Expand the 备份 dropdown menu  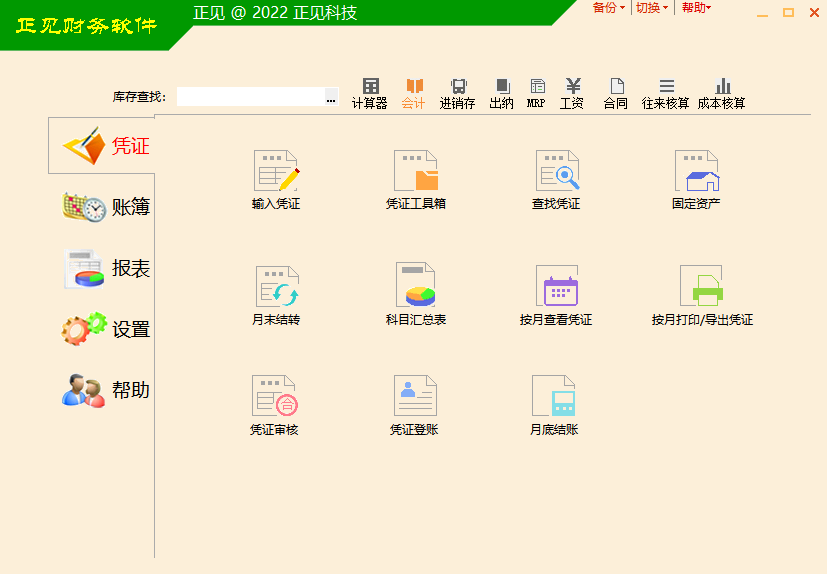608,8
